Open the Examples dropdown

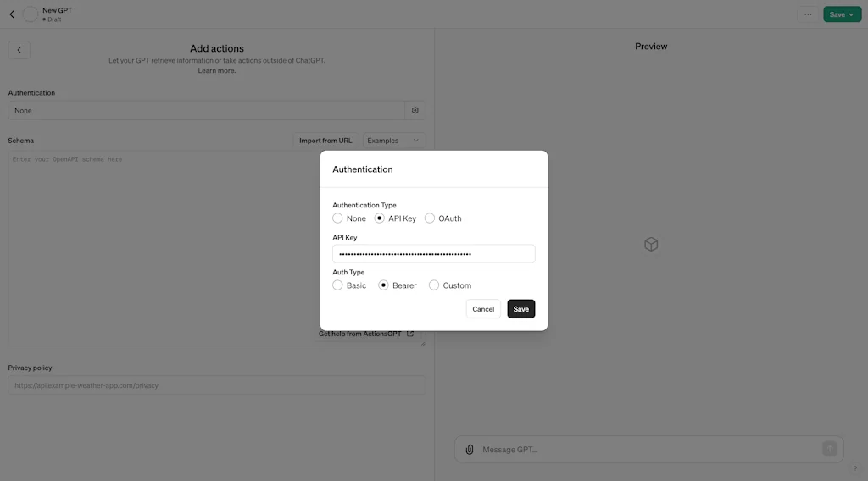[393, 141]
